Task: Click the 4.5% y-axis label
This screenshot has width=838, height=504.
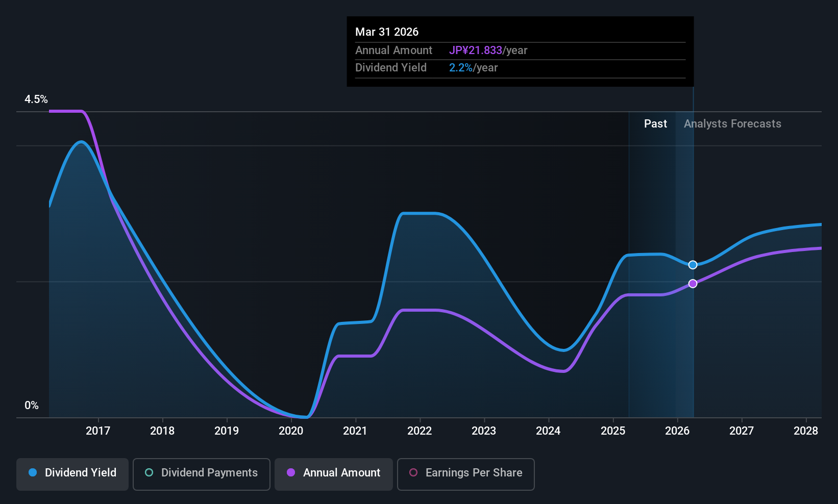Action: point(36,99)
